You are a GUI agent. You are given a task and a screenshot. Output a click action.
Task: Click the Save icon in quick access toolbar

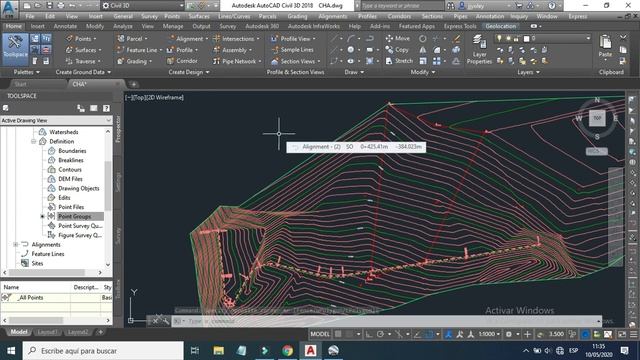click(50, 6)
